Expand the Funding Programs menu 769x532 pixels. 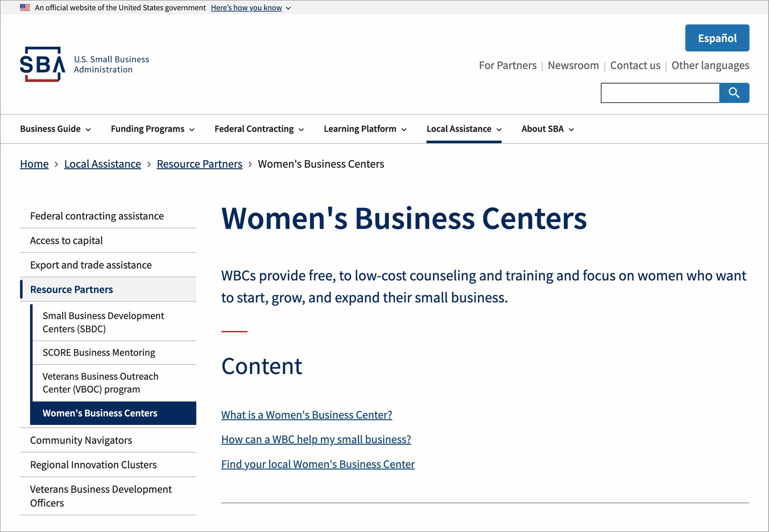pyautogui.click(x=152, y=129)
